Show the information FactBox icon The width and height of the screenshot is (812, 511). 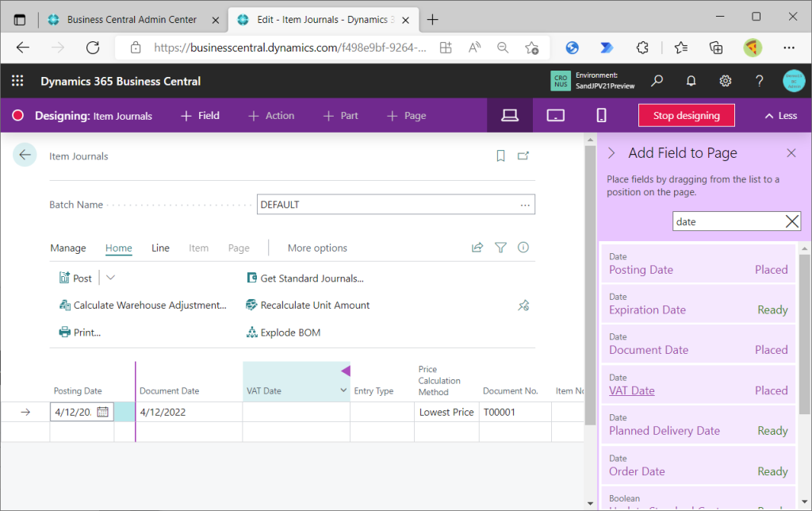coord(523,248)
